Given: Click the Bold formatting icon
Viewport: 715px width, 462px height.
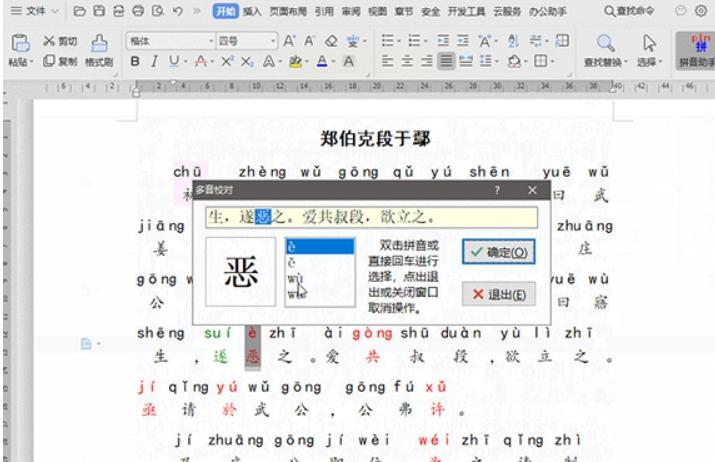Looking at the screenshot, I should (135, 61).
